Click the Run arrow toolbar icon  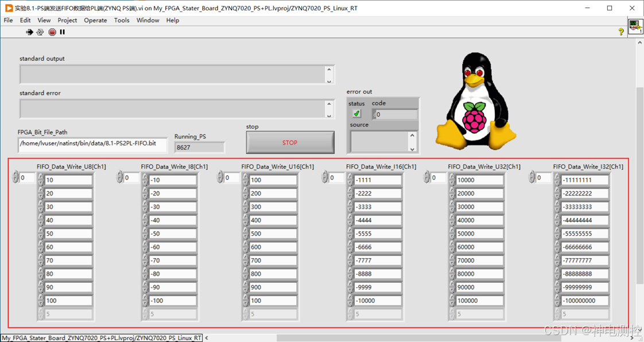pos(29,32)
